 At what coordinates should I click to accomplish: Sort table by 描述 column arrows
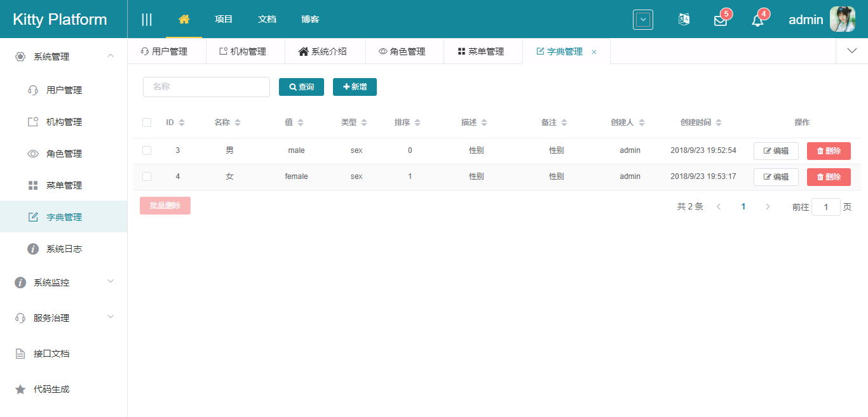484,122
